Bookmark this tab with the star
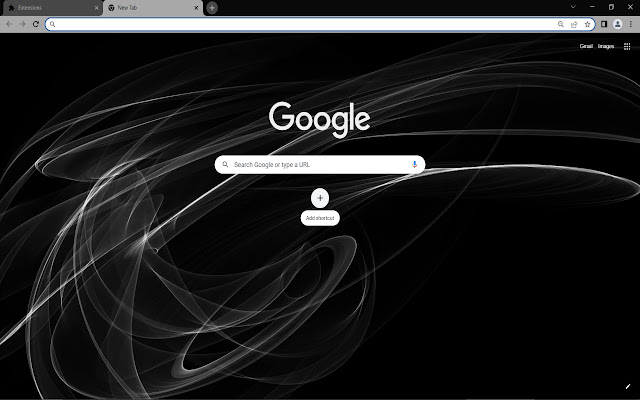Screen dimensions: 640x400 click(x=587, y=24)
